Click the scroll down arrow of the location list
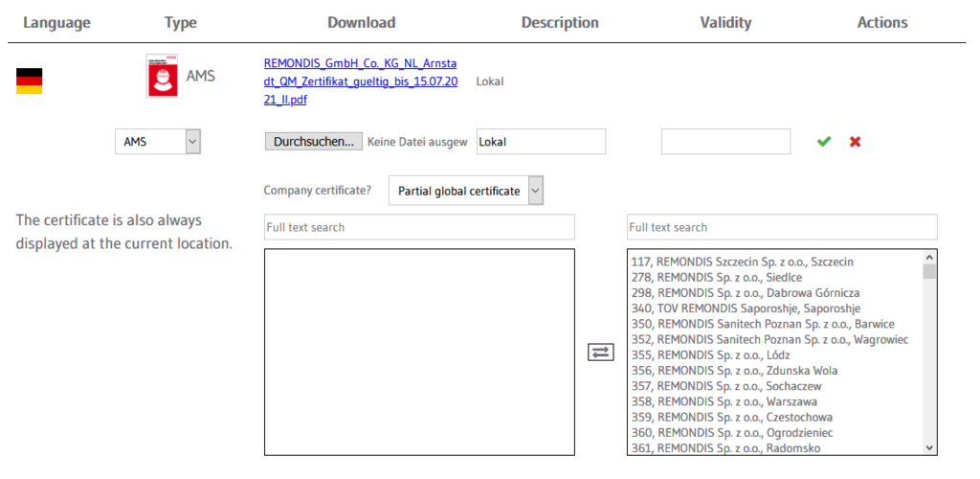This screenshot has width=980, height=479. pos(928,447)
